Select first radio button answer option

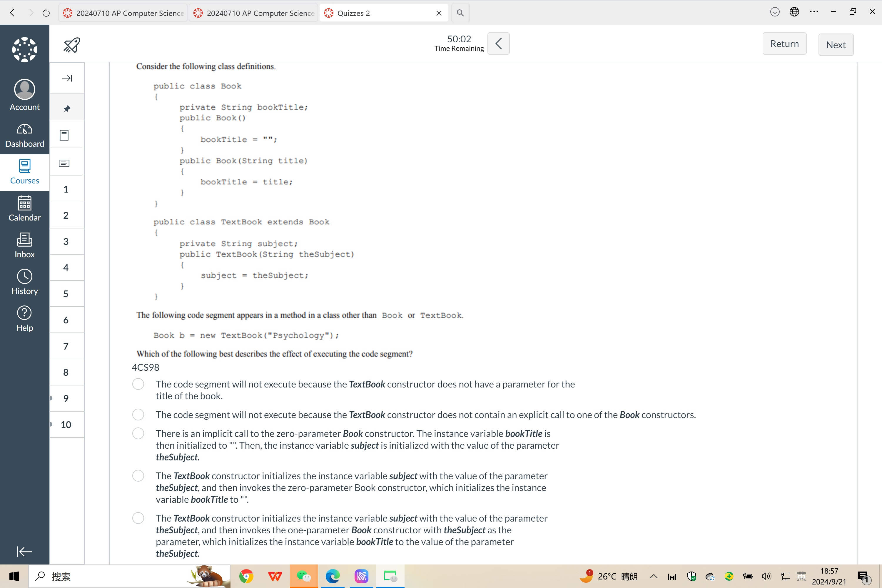pyautogui.click(x=138, y=384)
